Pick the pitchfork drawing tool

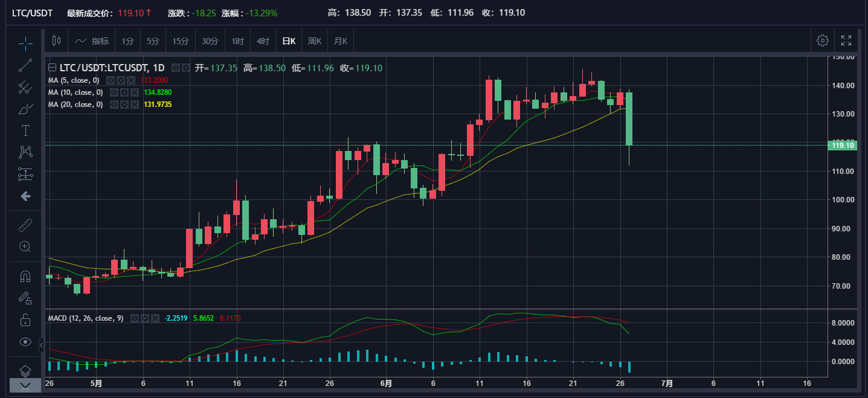pyautogui.click(x=25, y=88)
